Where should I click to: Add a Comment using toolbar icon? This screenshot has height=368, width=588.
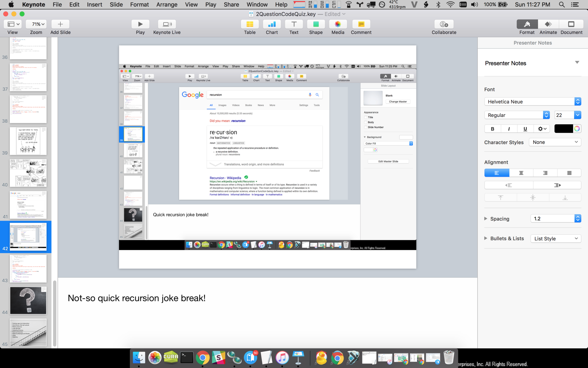click(x=361, y=24)
